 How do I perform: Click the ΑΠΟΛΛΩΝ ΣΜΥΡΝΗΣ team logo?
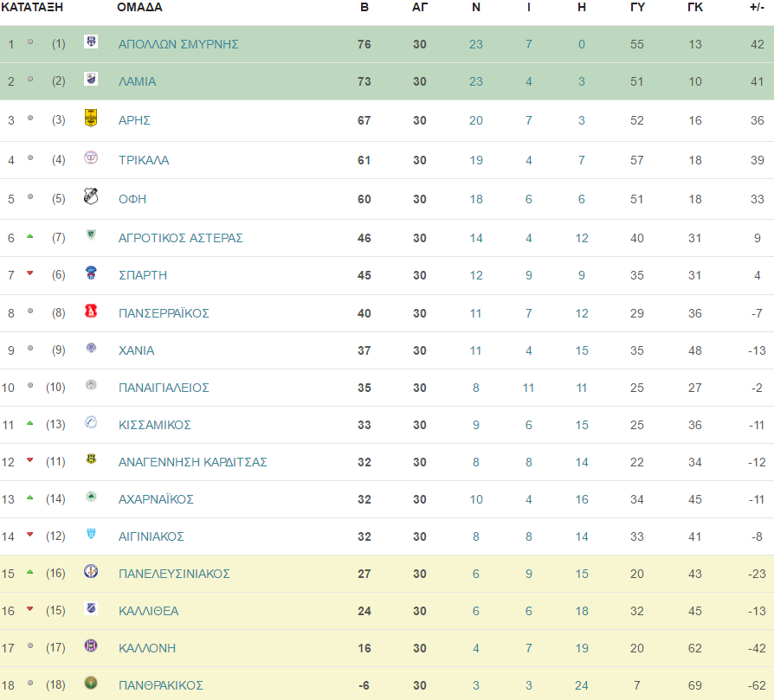coord(91,42)
